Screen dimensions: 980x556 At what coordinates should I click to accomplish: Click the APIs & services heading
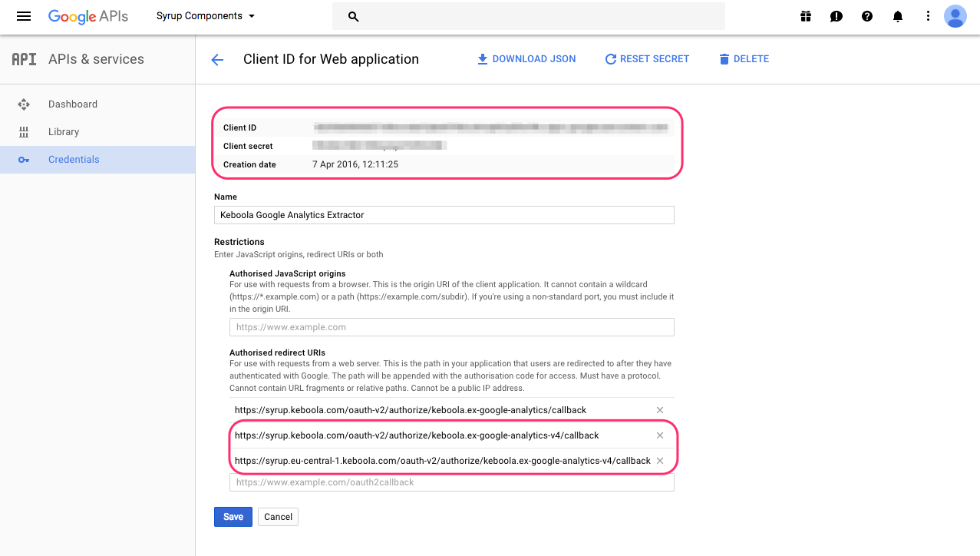click(96, 59)
